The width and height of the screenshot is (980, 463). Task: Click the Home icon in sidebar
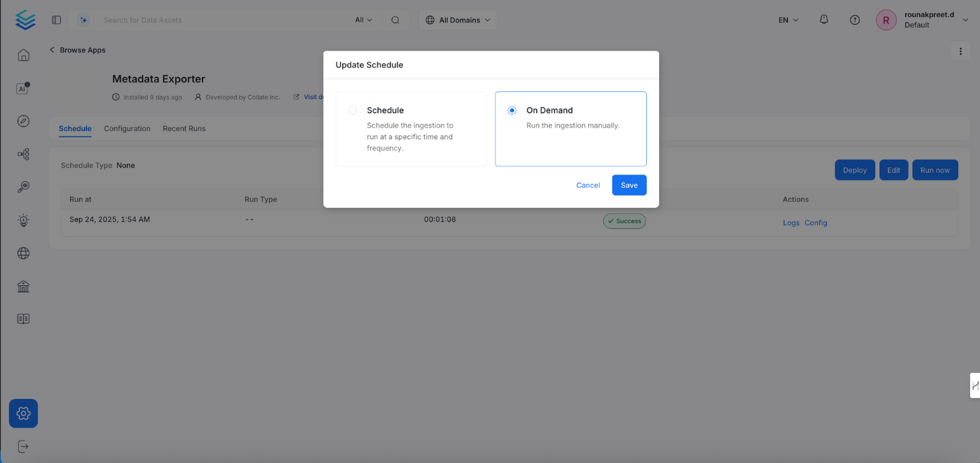click(23, 55)
